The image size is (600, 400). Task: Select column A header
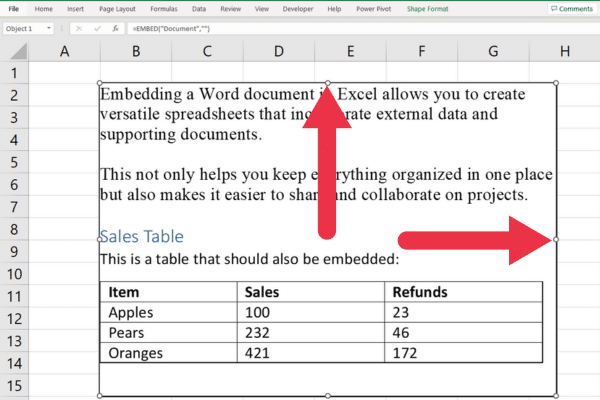64,51
